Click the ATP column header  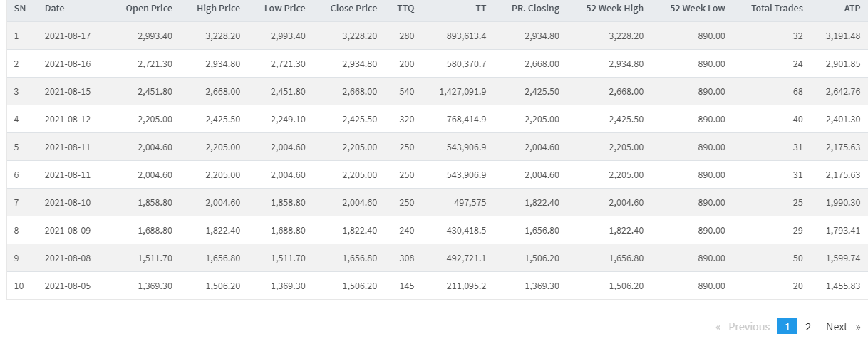(852, 9)
